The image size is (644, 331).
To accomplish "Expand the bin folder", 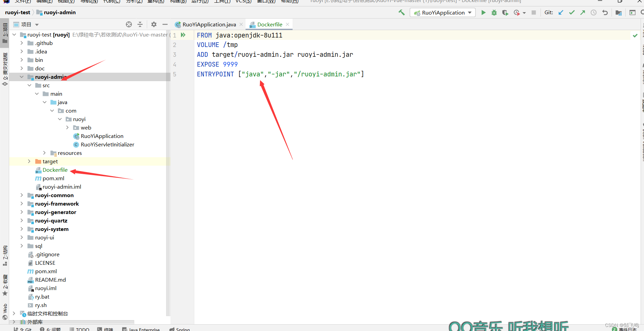I will [x=22, y=60].
